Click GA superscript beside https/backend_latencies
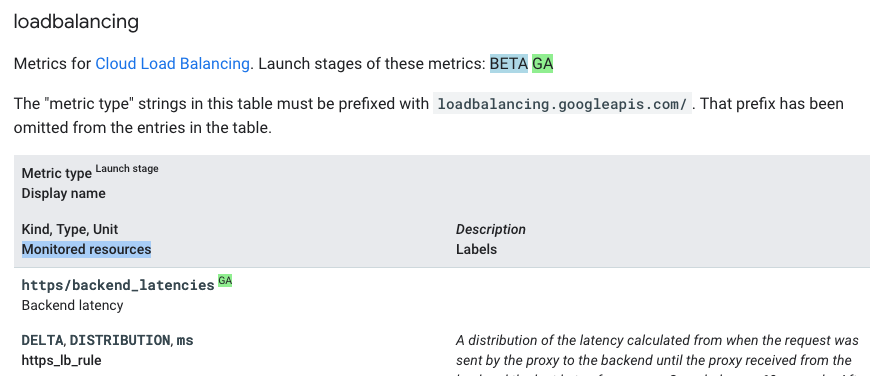 click(225, 280)
